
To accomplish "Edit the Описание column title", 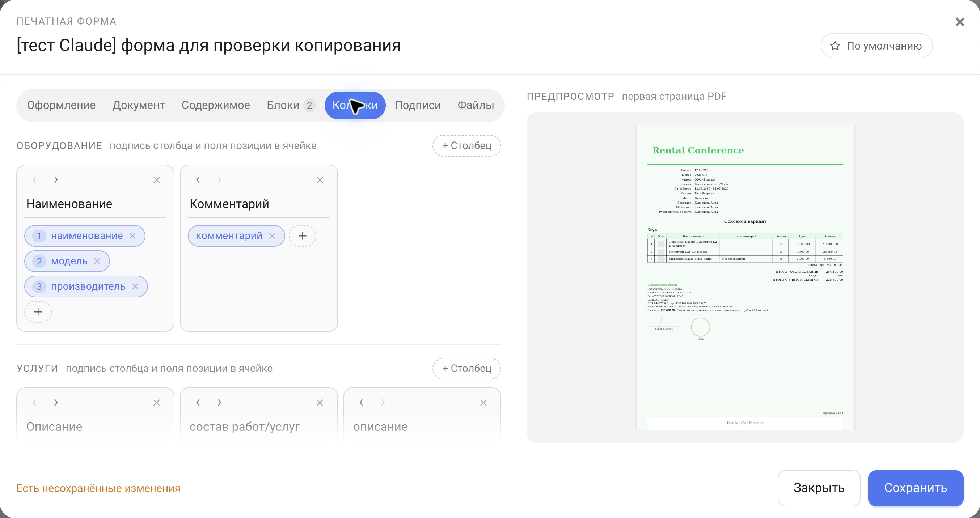I will 95,427.
